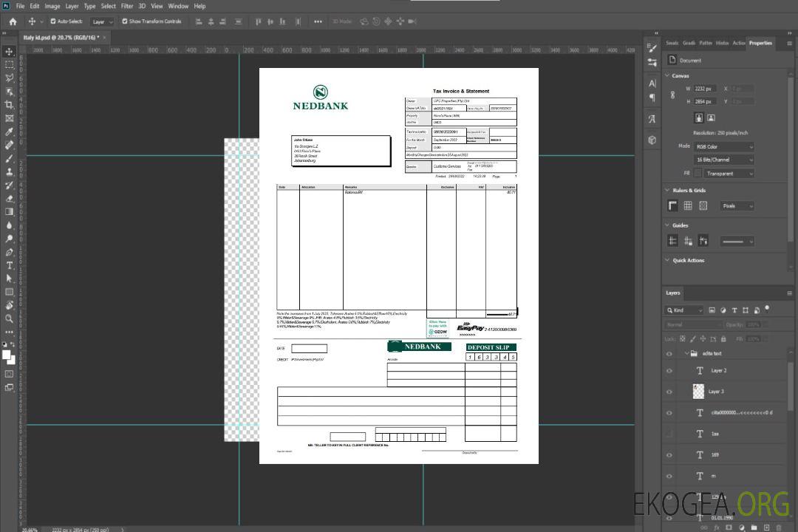This screenshot has height=532, width=798.
Task: Select the Move tool in the toolbox
Action: [9, 52]
